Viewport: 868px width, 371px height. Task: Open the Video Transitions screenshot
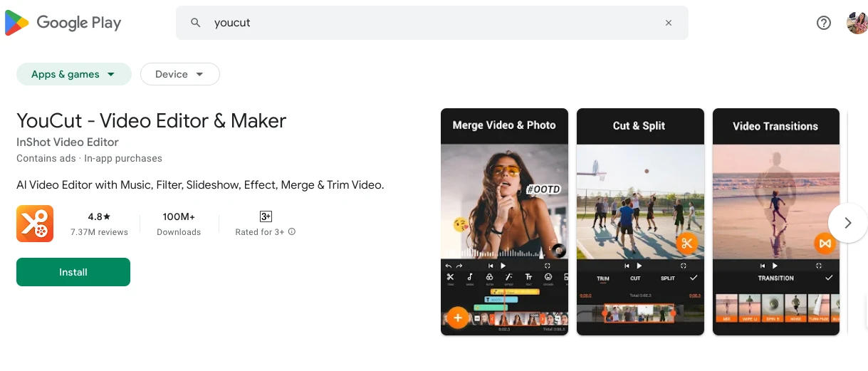[x=776, y=221]
